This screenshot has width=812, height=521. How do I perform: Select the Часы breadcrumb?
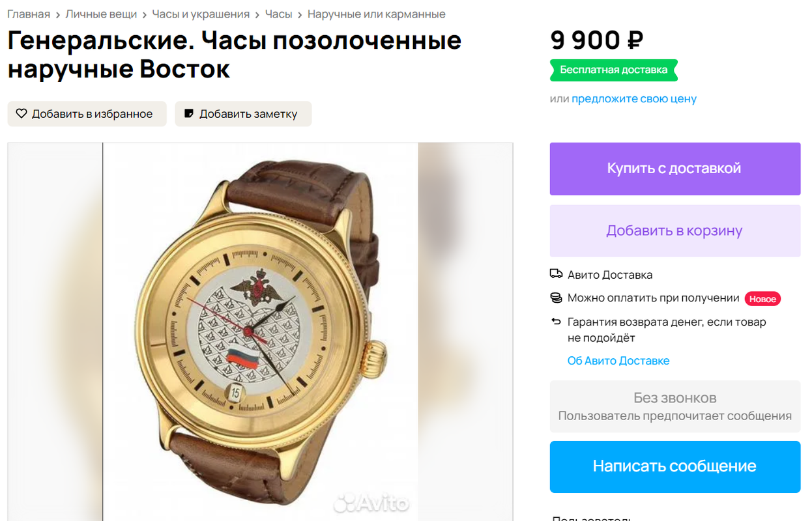(278, 14)
